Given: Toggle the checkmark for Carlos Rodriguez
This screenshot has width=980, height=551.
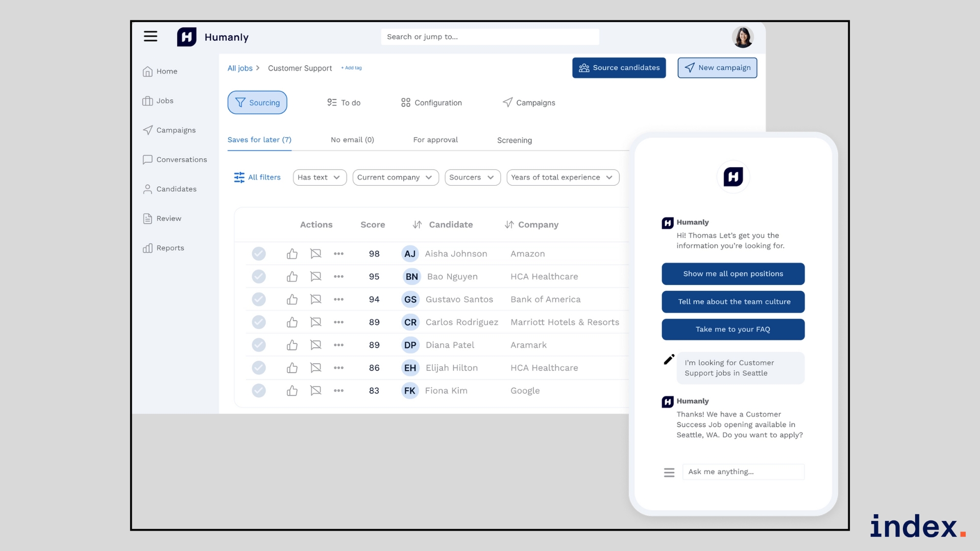Looking at the screenshot, I should [x=259, y=322].
